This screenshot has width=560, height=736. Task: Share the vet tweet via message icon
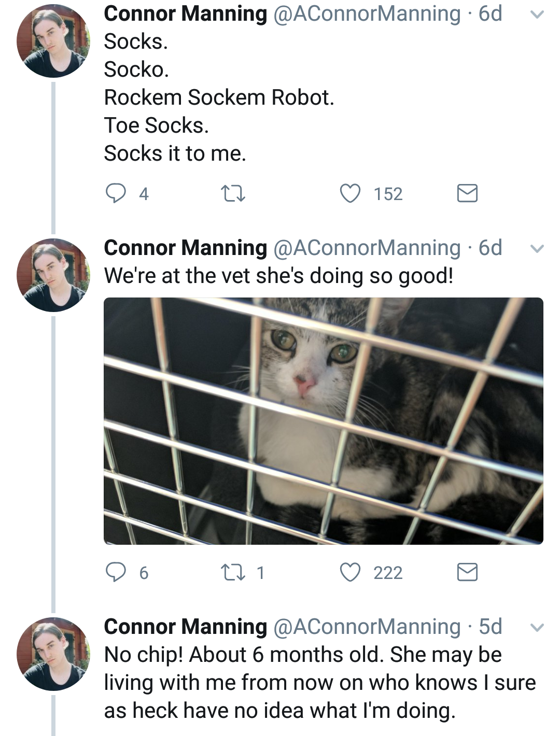pyautogui.click(x=467, y=572)
